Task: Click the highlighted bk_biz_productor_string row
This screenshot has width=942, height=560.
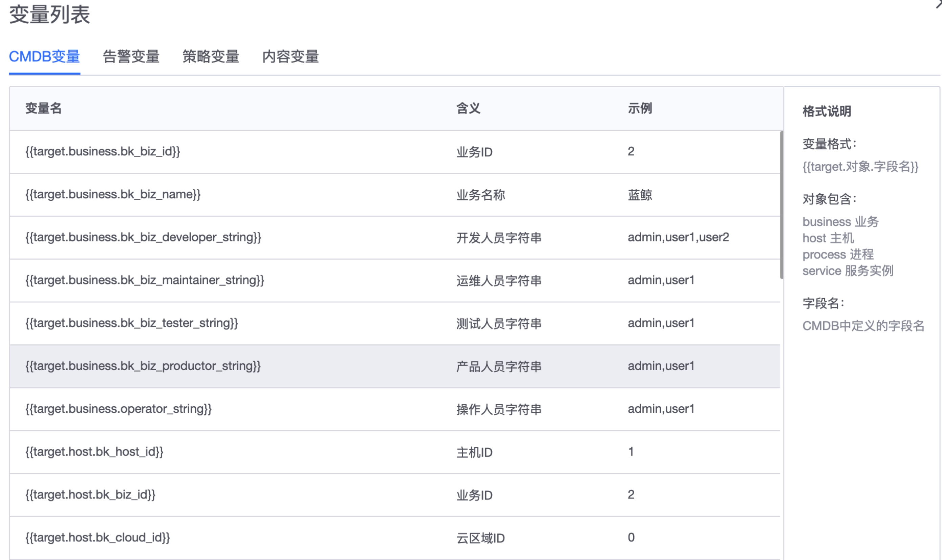Action: pyautogui.click(x=143, y=366)
